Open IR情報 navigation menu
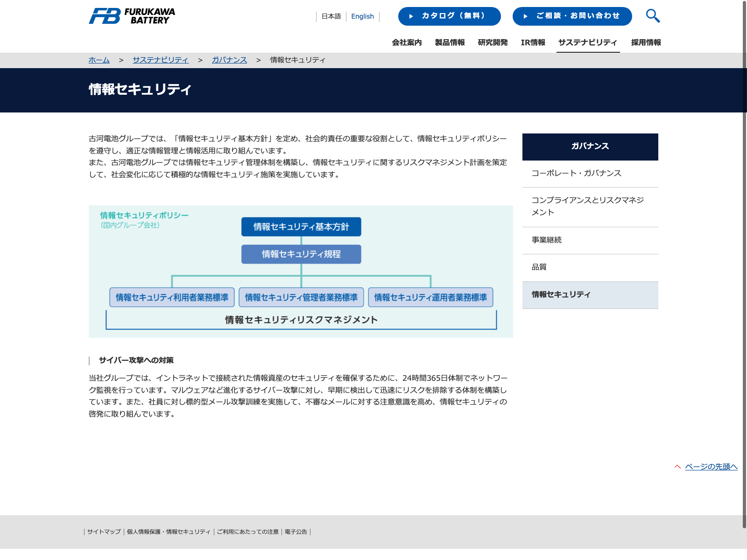This screenshot has height=560, width=747. click(x=533, y=42)
